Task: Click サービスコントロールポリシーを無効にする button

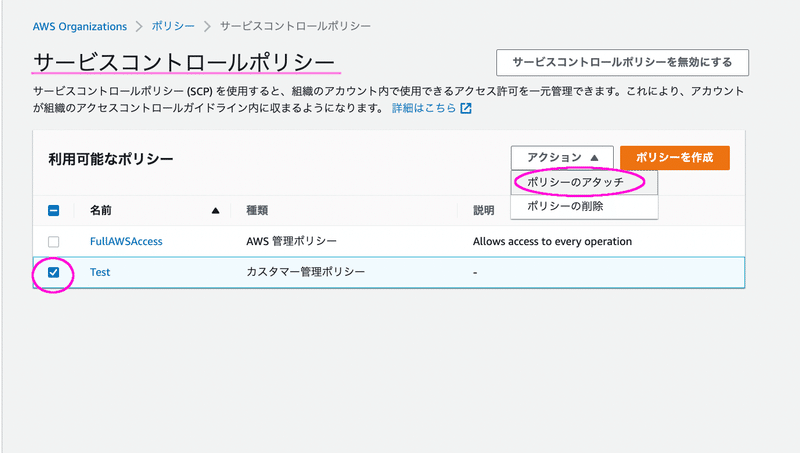Action: [x=622, y=62]
